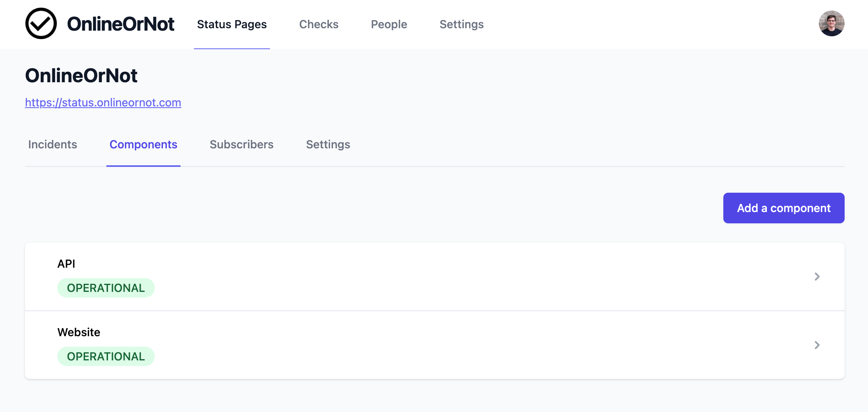
Task: Select the Components tab
Action: (x=143, y=145)
